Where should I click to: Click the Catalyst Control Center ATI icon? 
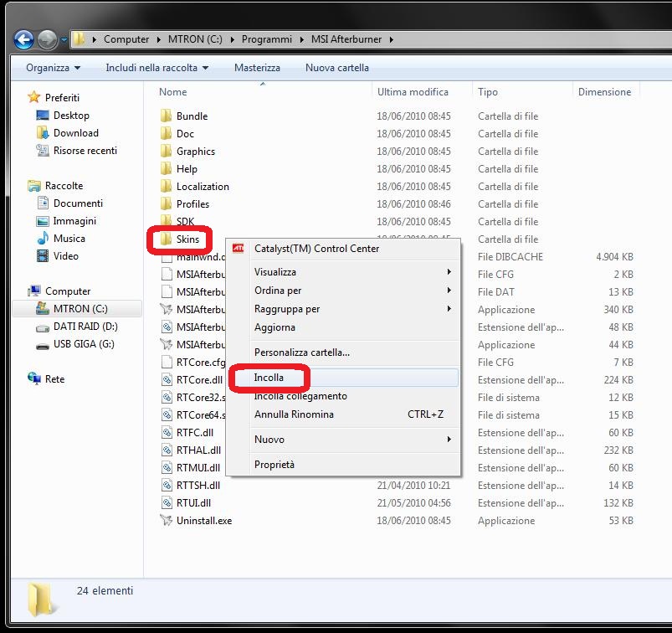pyautogui.click(x=239, y=249)
